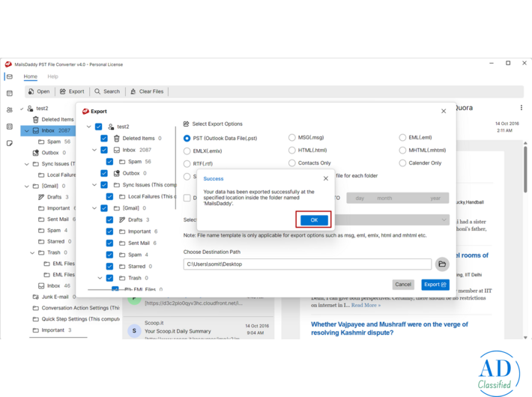532x397 pixels.
Task: Open the Help tab
Action: (52, 76)
